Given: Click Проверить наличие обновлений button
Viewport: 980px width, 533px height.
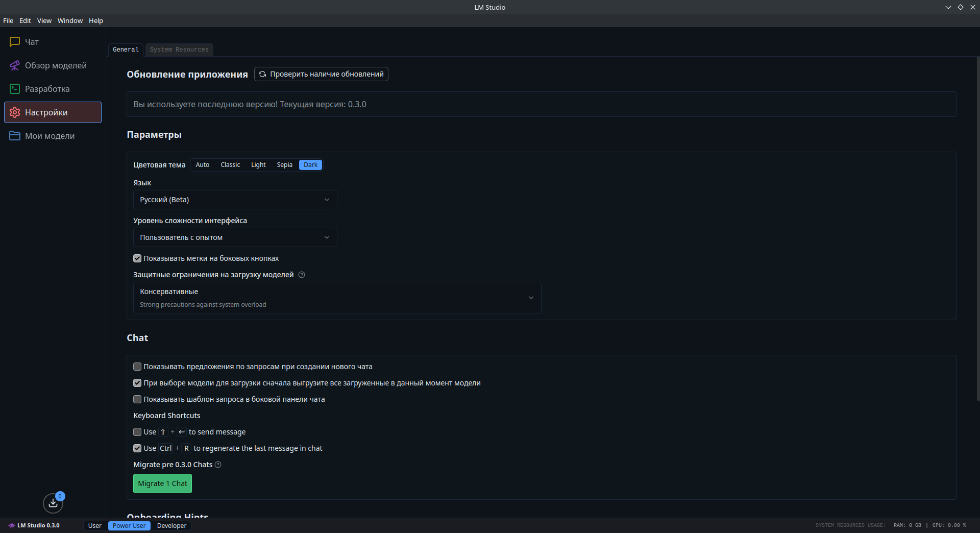Looking at the screenshot, I should [321, 74].
